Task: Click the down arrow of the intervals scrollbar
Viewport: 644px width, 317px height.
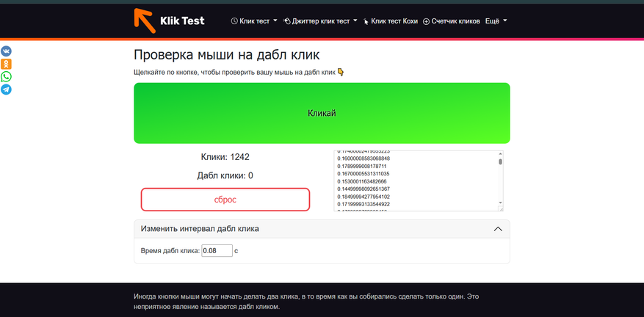Action: point(500,203)
